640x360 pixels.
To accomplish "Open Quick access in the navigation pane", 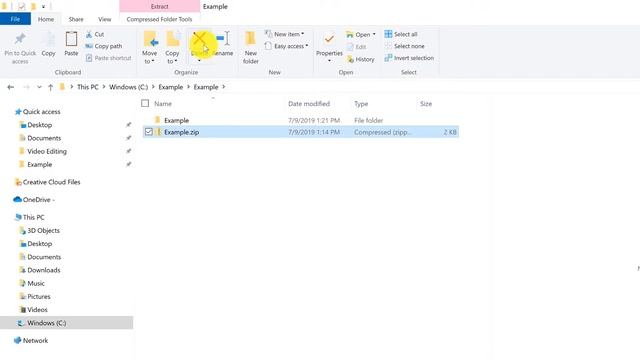I will 41,111.
